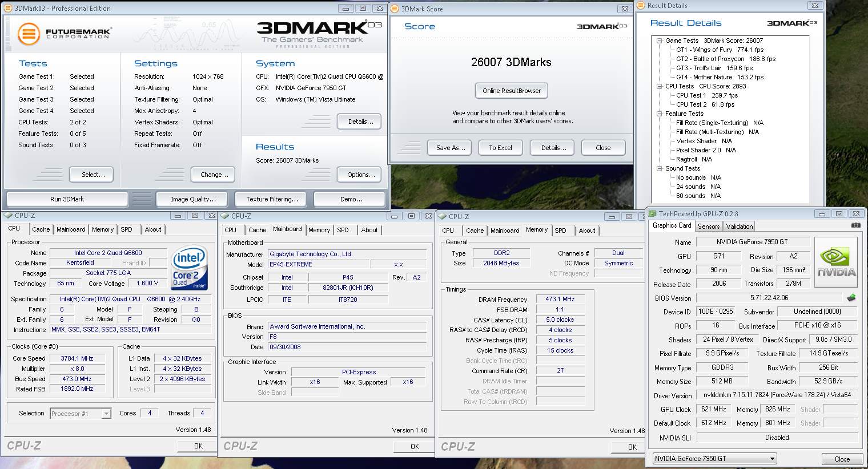Click the EP45-EXTREME model value

pos(318,264)
